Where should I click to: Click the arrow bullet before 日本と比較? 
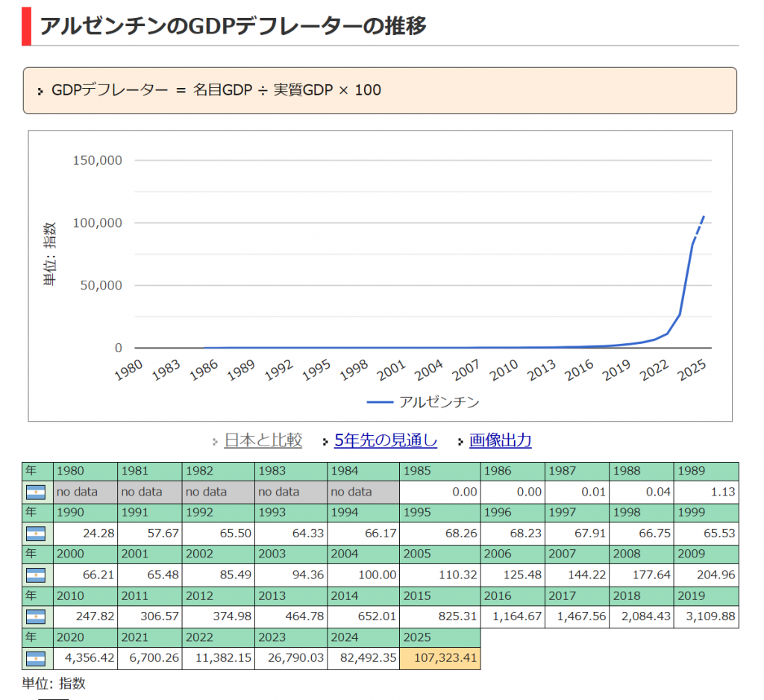coord(216,442)
